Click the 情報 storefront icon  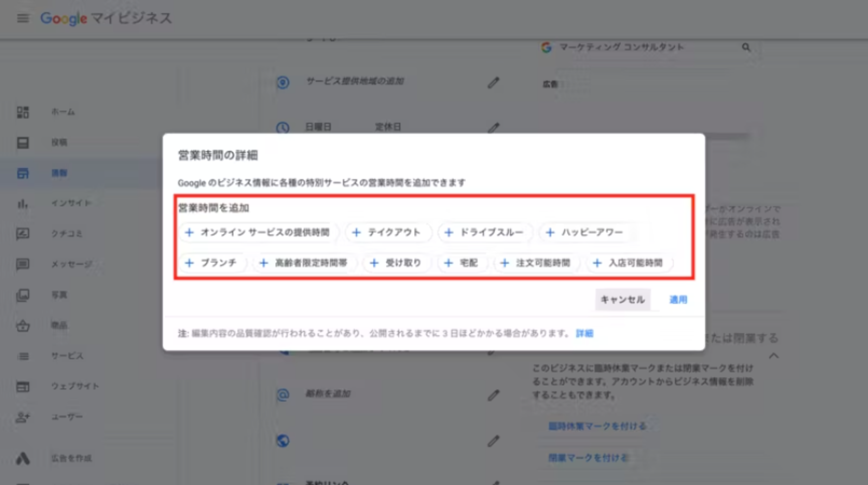coord(23,174)
